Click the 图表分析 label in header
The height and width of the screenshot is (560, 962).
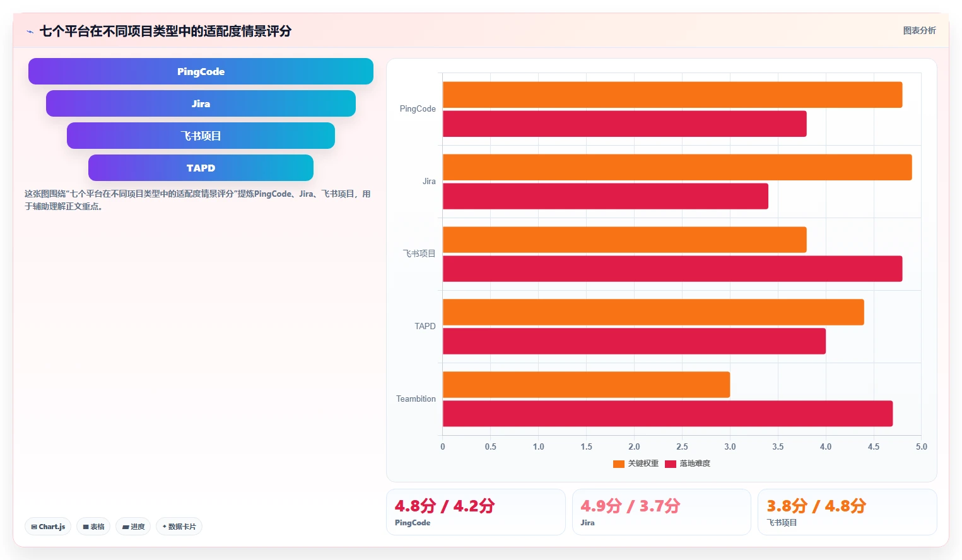[919, 30]
